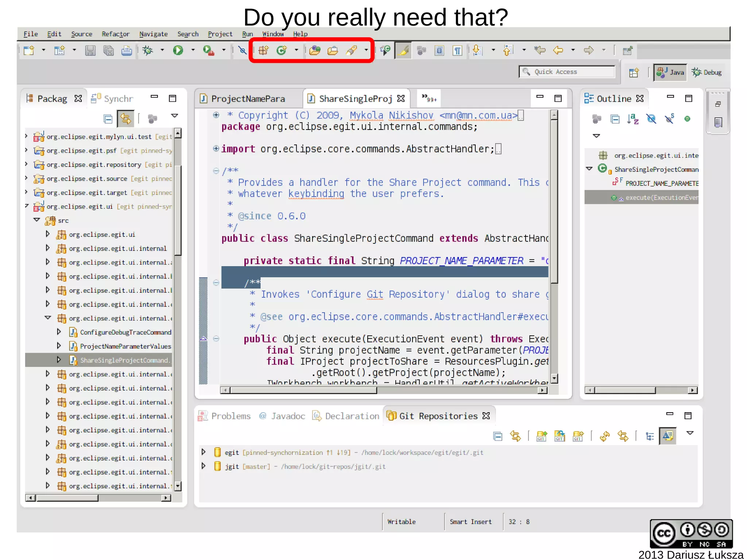This screenshot has height=560, width=747.
Task: Select ShareSingleProjectCommand file in Package Explorer
Action: pos(124,360)
